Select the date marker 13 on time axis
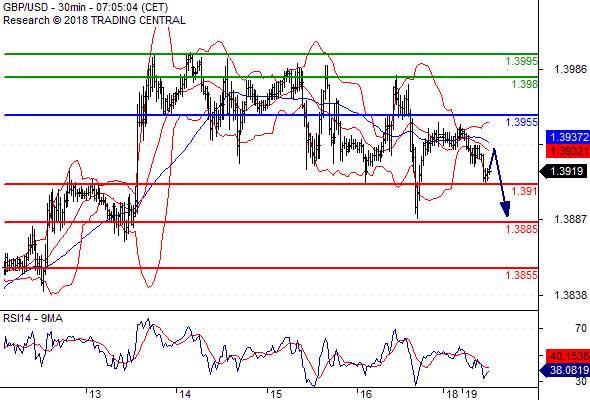The image size is (590, 400). tap(95, 394)
